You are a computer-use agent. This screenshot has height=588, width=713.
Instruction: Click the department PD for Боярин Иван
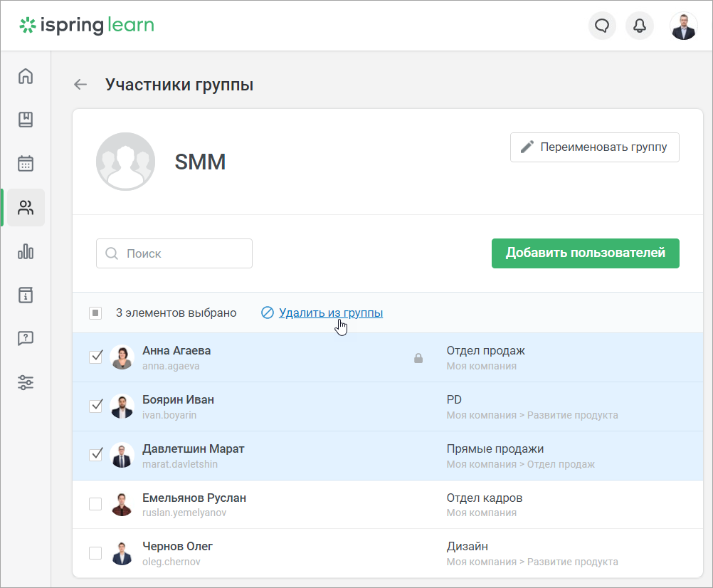tap(454, 400)
